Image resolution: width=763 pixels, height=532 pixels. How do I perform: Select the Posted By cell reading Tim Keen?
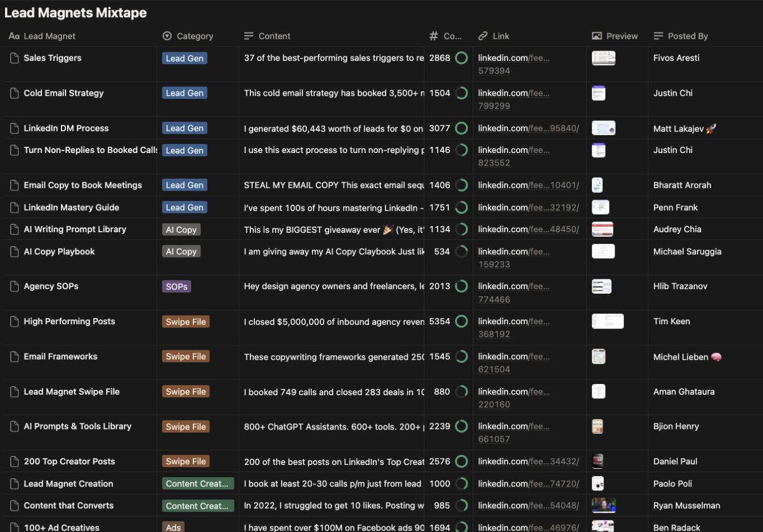point(672,321)
